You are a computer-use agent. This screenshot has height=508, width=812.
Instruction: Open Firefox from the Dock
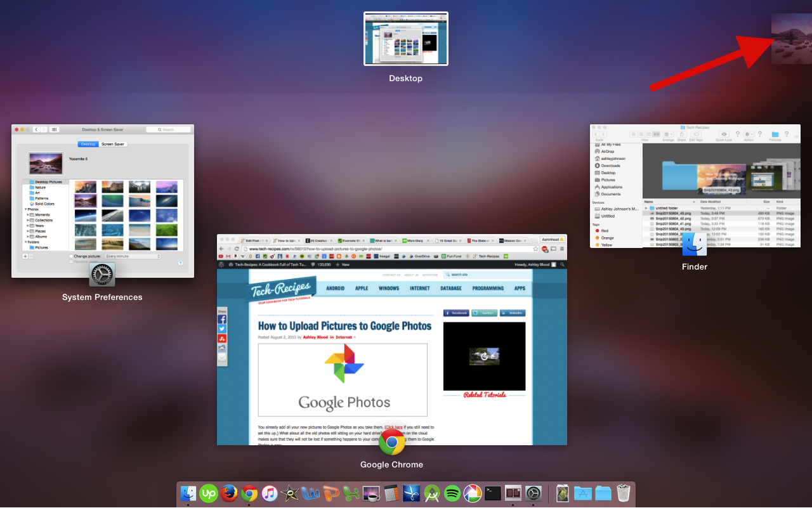click(229, 493)
